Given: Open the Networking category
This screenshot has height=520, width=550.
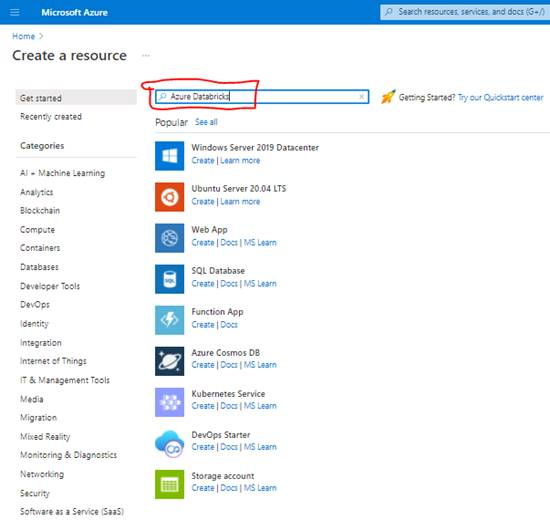Looking at the screenshot, I should [x=42, y=474].
